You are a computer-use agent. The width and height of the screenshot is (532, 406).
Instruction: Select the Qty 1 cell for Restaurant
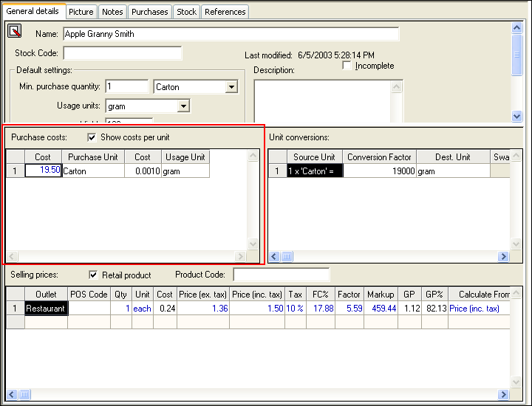pyautogui.click(x=121, y=309)
